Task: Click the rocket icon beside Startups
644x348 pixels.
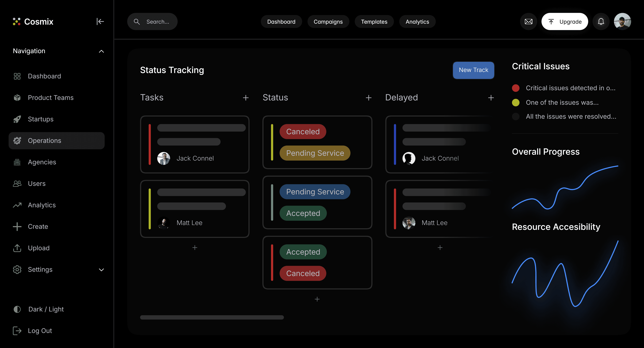Action: [x=17, y=119]
